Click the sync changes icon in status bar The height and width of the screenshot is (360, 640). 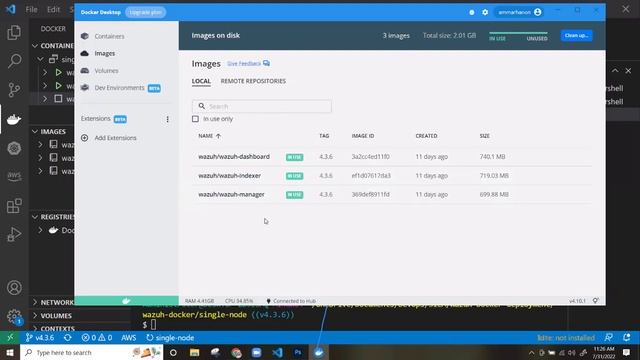click(x=67, y=338)
